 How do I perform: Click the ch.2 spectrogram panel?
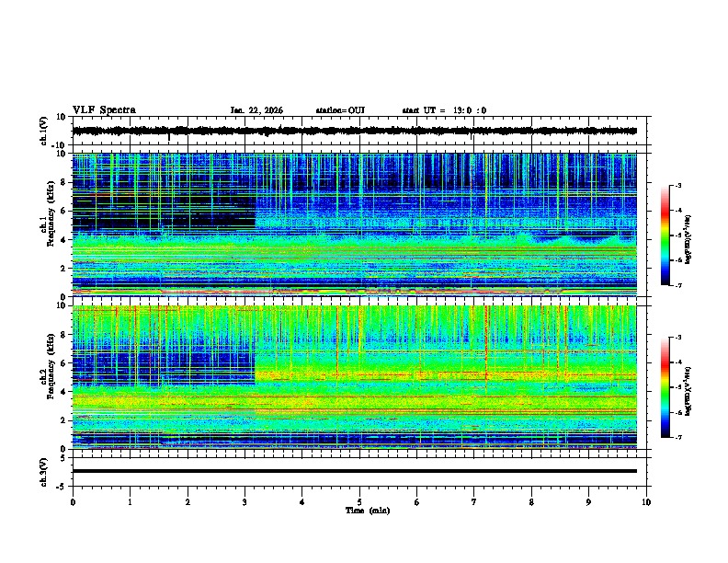tap(354, 377)
